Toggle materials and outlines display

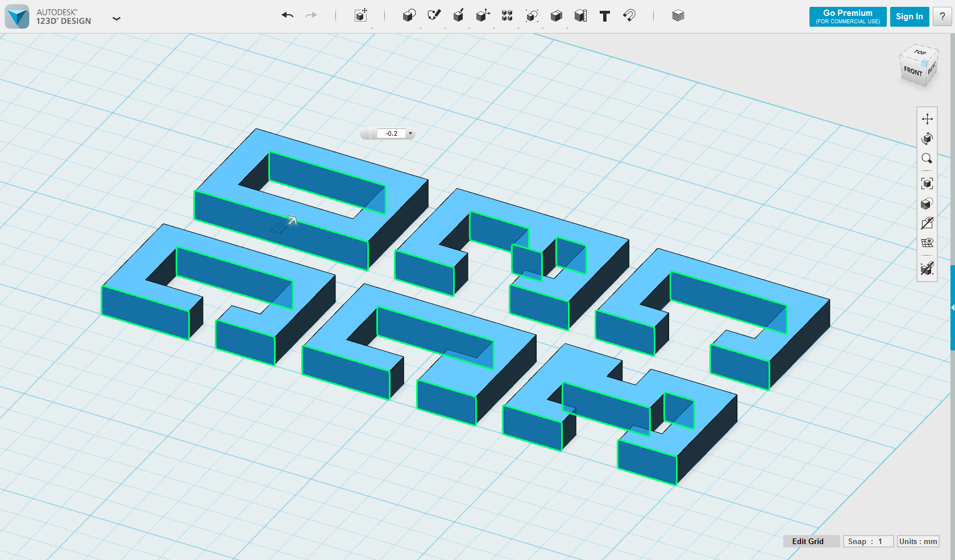tap(927, 203)
